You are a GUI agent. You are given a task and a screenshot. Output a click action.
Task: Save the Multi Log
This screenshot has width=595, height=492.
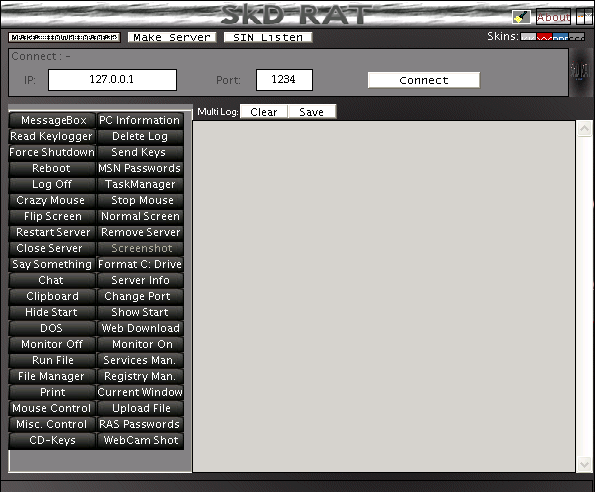312,112
